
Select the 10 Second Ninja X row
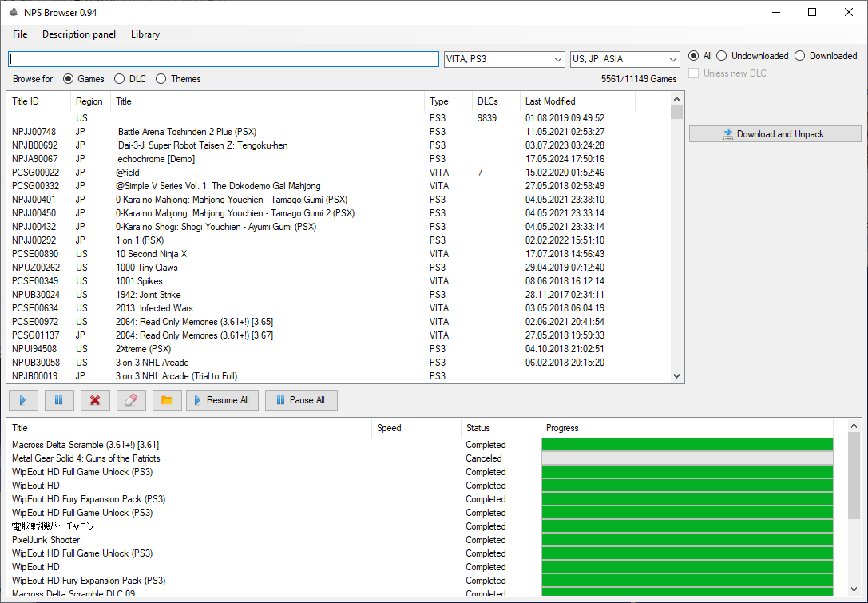340,254
